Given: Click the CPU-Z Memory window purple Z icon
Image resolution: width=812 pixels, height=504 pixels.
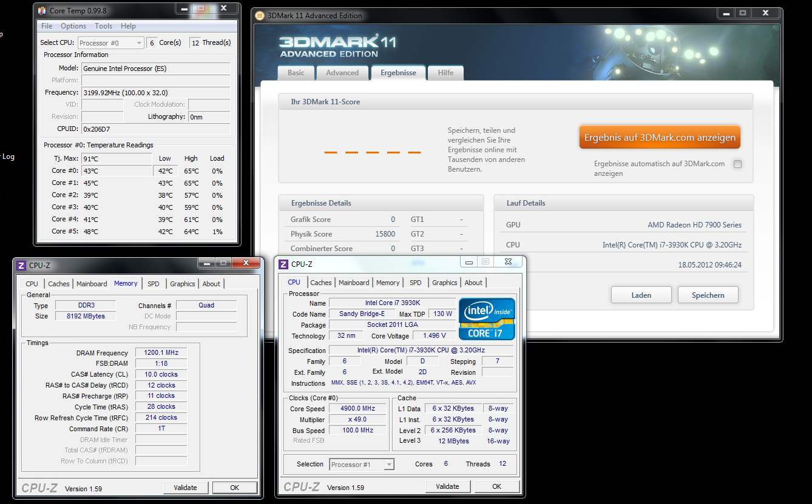Looking at the screenshot, I should 21,265.
